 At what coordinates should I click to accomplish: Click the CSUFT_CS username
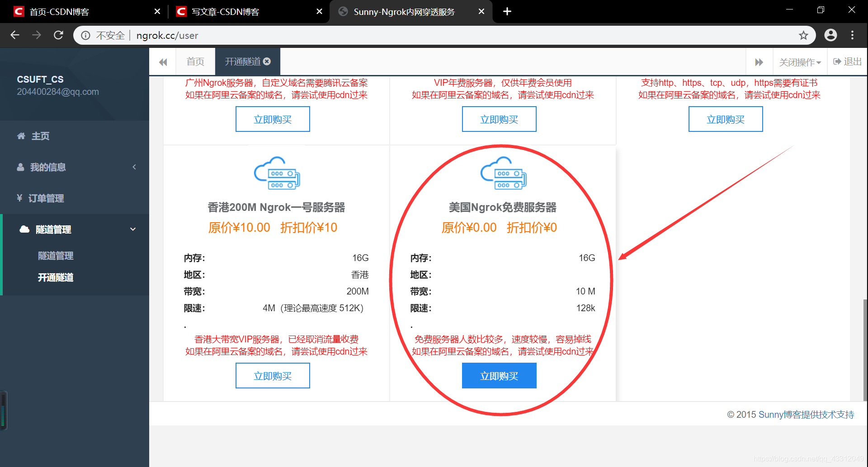point(40,79)
